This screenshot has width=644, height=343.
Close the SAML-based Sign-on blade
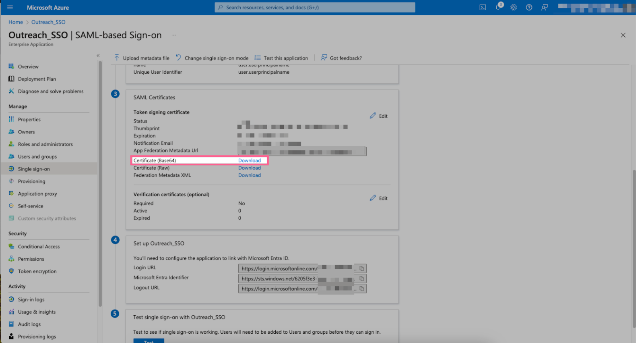623,35
